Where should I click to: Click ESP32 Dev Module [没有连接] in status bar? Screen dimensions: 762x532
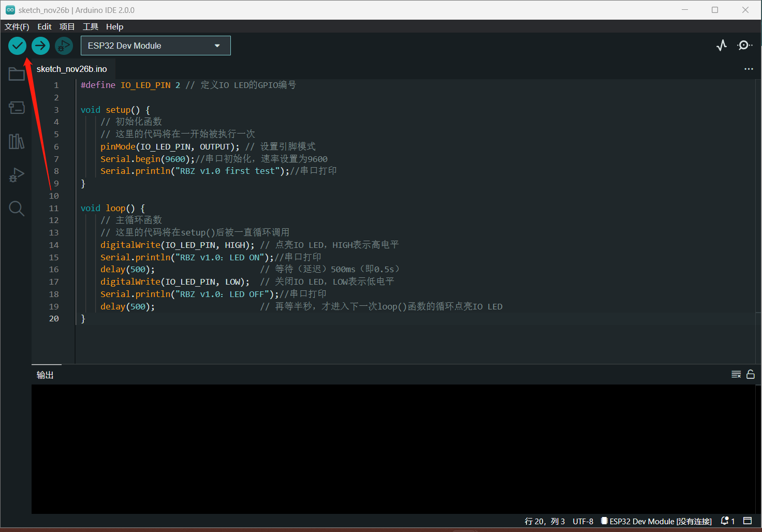click(x=656, y=521)
